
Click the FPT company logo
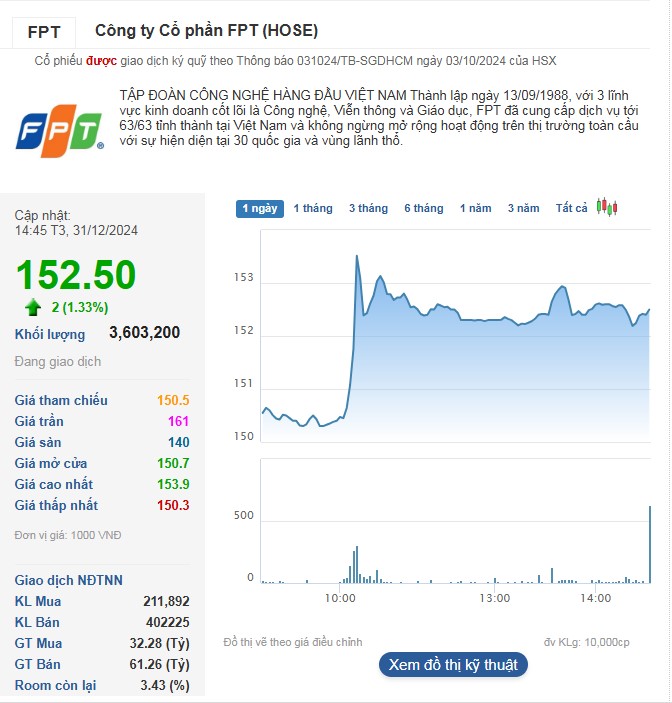[x=60, y=131]
